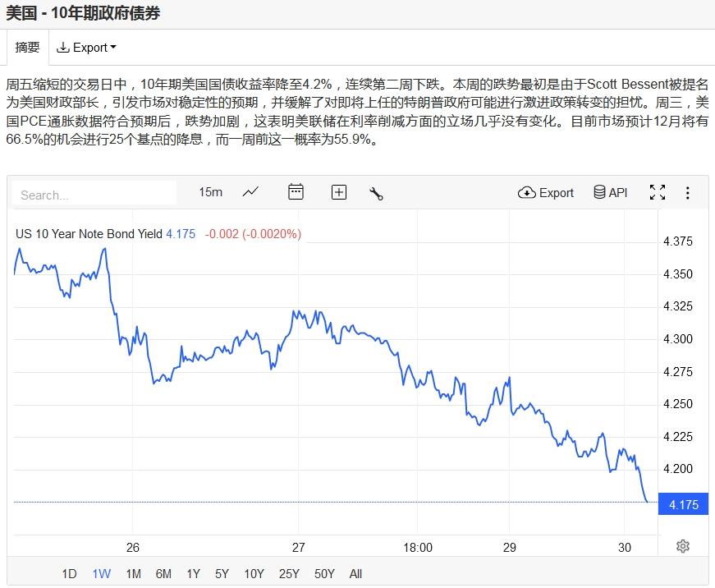
Task: Open the chart type line icon
Action: coord(250,192)
